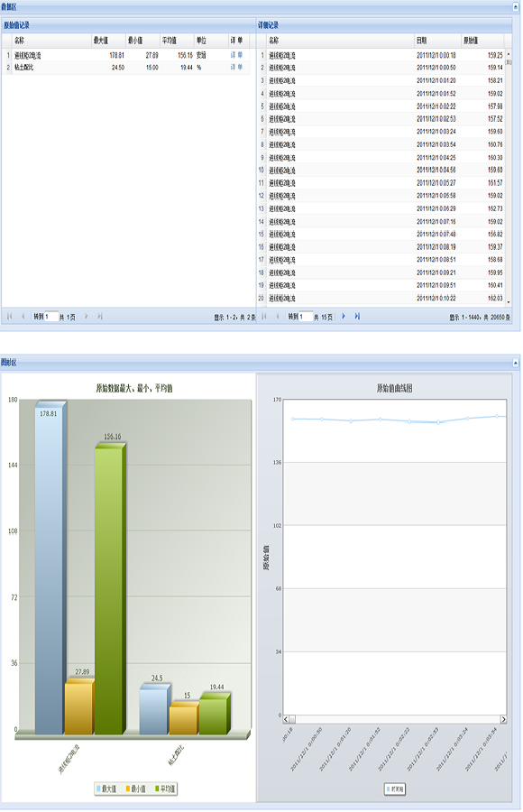Viewport: 523px width, 812px height.
Task: Open details link for the second row
Action: coord(236,68)
